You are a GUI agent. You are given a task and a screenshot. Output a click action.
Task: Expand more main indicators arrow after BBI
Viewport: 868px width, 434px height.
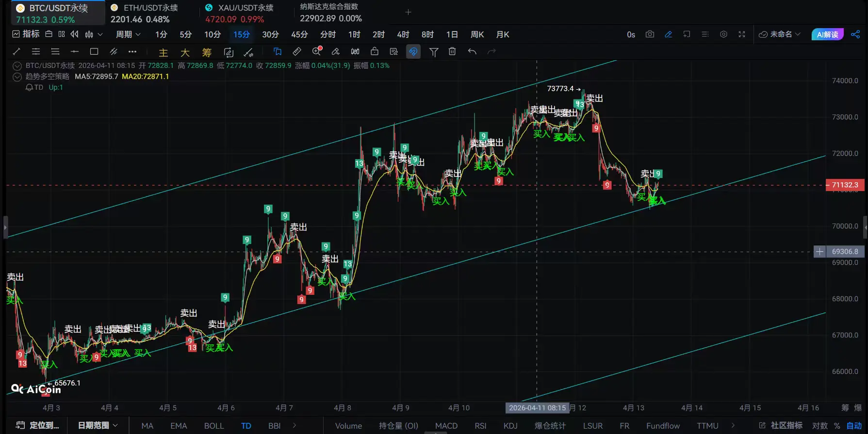[x=295, y=426]
